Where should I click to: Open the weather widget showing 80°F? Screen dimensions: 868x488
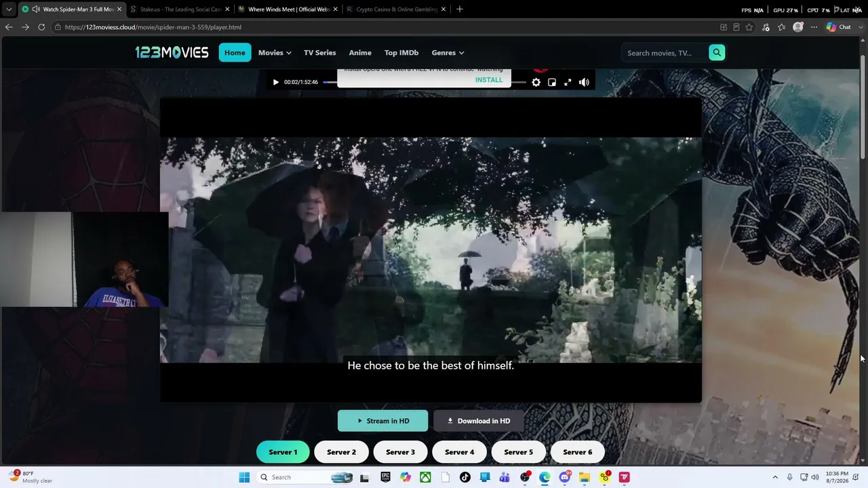31,477
